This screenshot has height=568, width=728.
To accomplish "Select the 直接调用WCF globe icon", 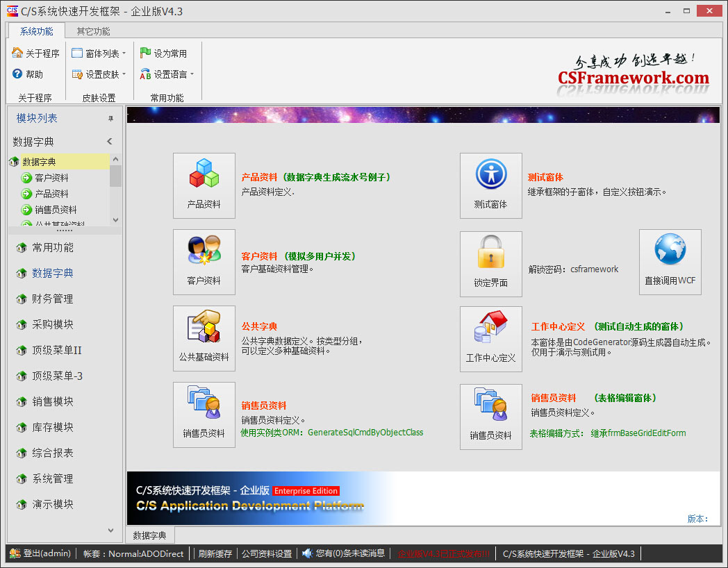I will [x=670, y=262].
